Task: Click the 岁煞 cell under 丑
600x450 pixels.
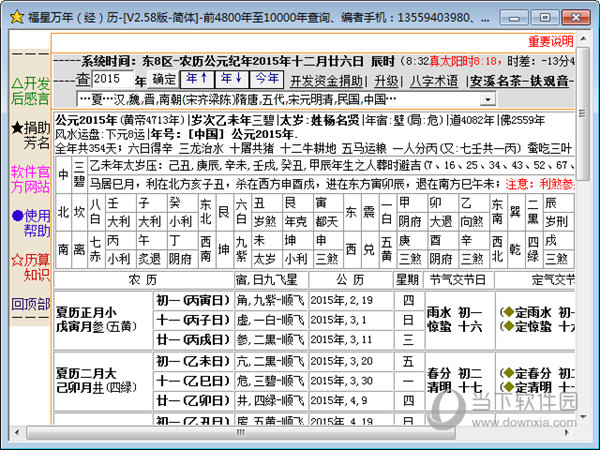Action: tap(266, 222)
